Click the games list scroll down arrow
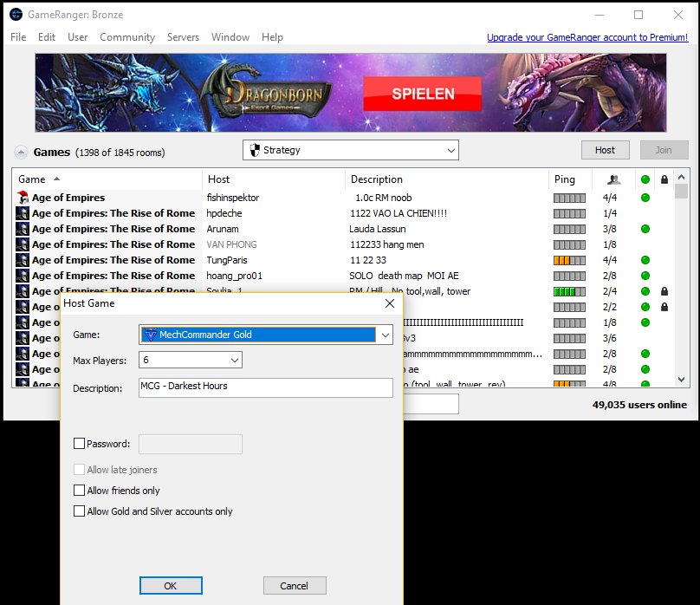Image resolution: width=700 pixels, height=605 pixels. click(681, 380)
